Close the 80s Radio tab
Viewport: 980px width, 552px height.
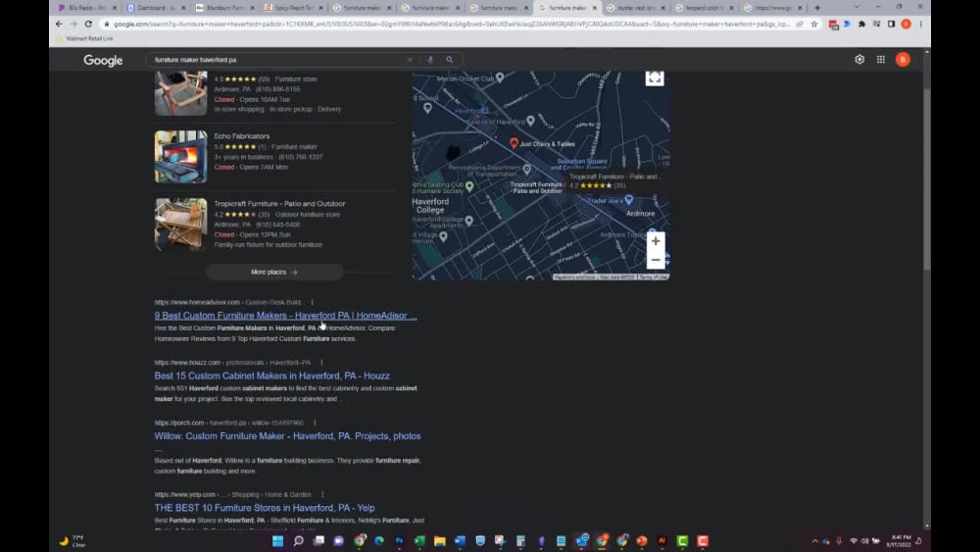115,8
